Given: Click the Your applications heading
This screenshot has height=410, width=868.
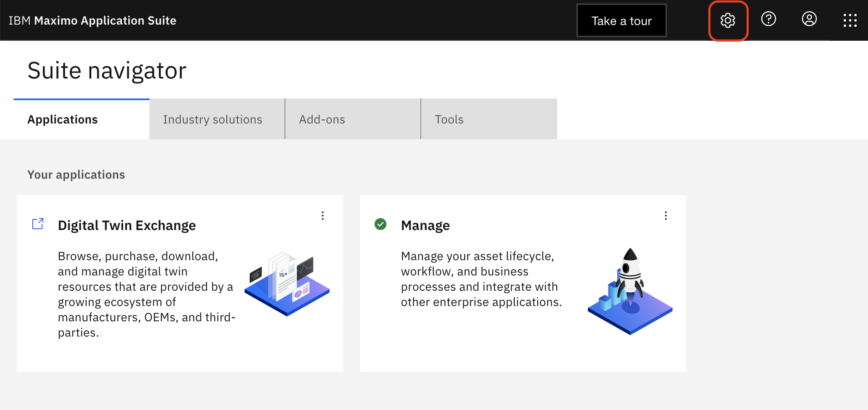Looking at the screenshot, I should pyautogui.click(x=76, y=174).
